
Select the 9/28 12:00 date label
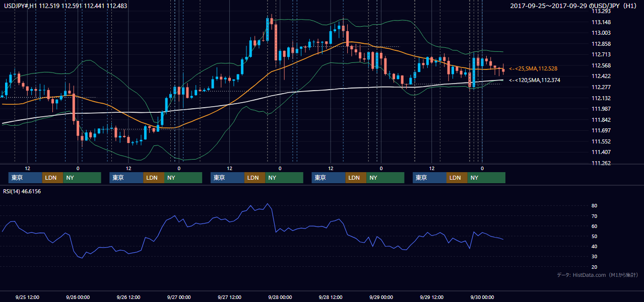331,297
